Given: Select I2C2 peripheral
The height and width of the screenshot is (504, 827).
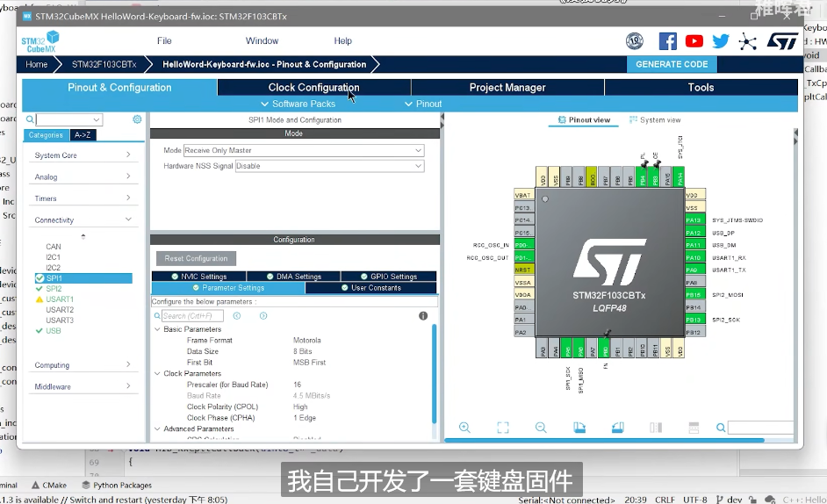Looking at the screenshot, I should click(53, 268).
